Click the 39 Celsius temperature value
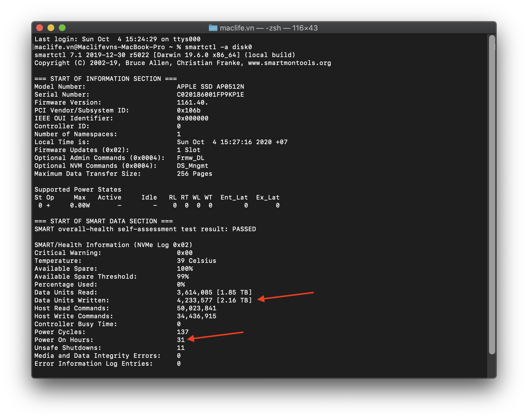Screen dimensions: 528x420 pos(196,261)
